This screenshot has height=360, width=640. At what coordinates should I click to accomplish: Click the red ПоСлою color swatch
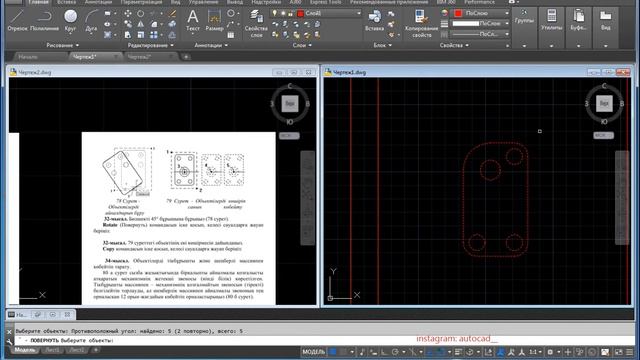[458, 13]
